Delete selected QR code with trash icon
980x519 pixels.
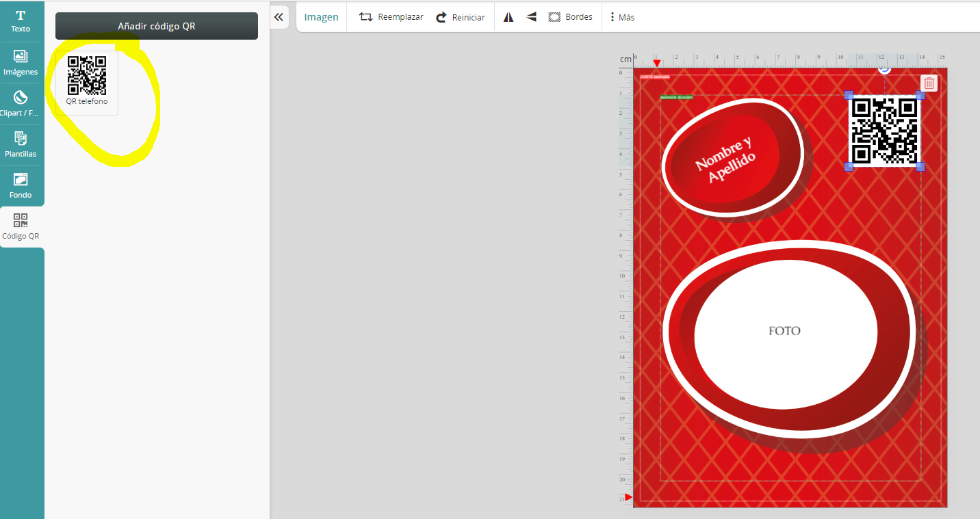pyautogui.click(x=929, y=83)
